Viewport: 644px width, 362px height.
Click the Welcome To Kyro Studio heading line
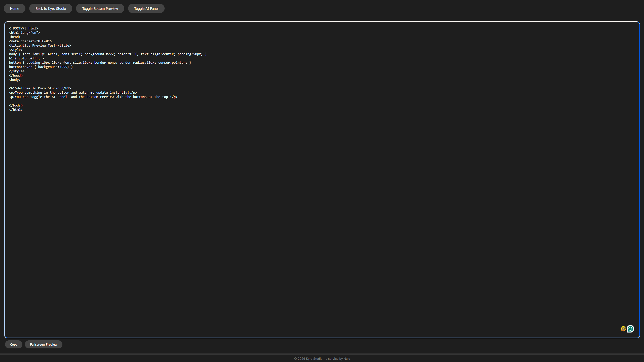[40, 88]
